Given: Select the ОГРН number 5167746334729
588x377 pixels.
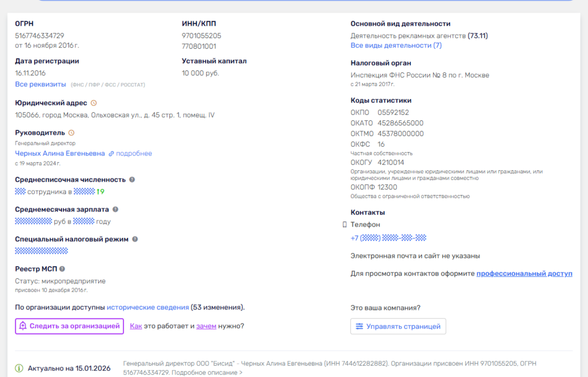Looking at the screenshot, I should 39,36.
